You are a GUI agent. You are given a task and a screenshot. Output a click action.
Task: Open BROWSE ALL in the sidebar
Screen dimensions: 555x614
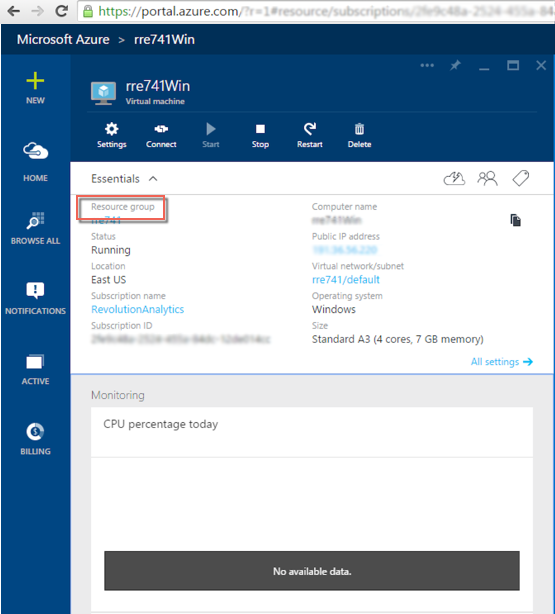[x=35, y=228]
